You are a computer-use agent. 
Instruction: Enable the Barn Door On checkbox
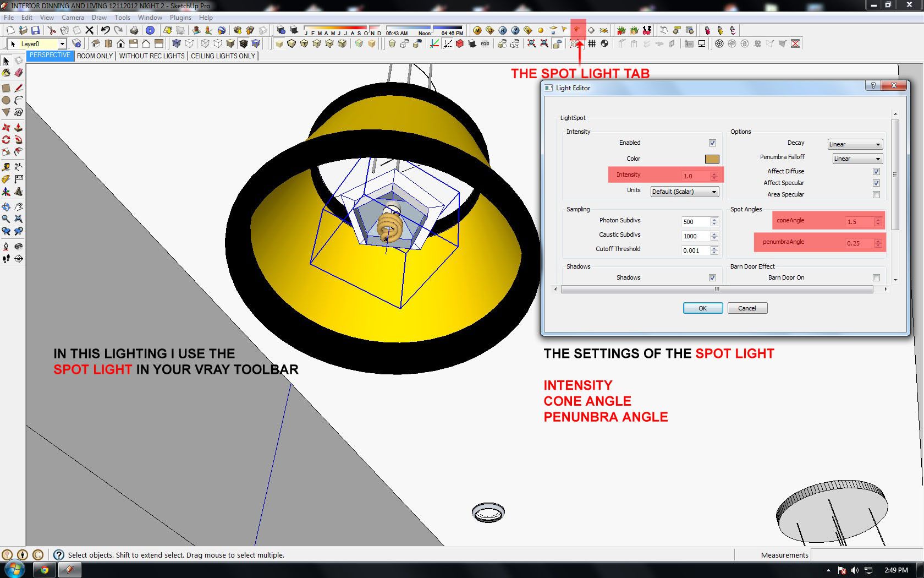coord(876,277)
